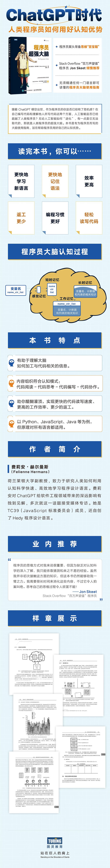Select the 轻松读写代码 card
Viewport: 110px width, 868px height.
[x=89, y=218]
